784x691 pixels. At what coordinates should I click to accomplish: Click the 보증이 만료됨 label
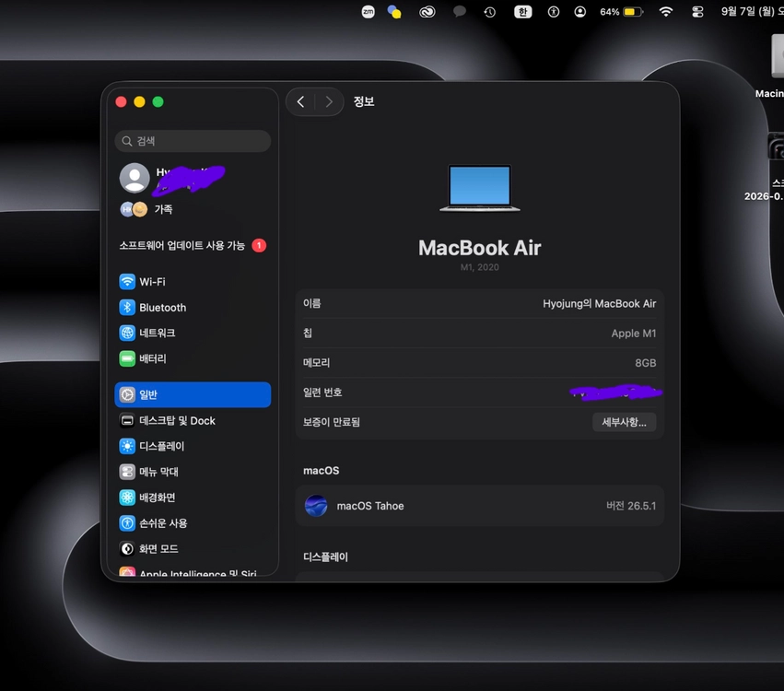pos(332,422)
